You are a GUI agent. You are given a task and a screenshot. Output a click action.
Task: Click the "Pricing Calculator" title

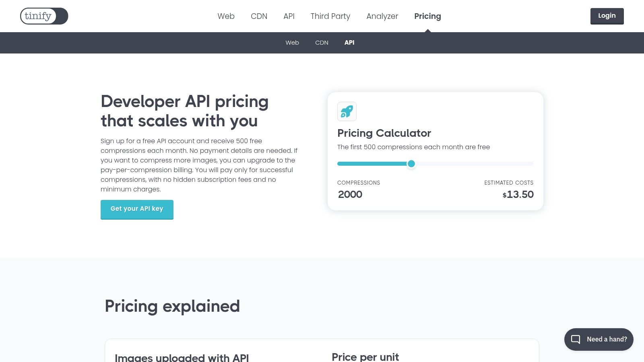point(384,133)
